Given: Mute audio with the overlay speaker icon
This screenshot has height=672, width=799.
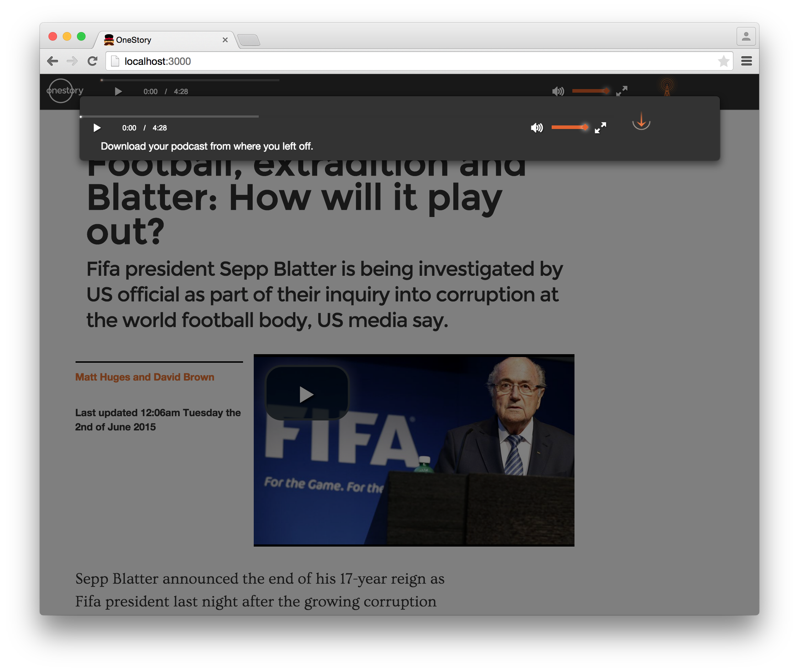Looking at the screenshot, I should [536, 128].
